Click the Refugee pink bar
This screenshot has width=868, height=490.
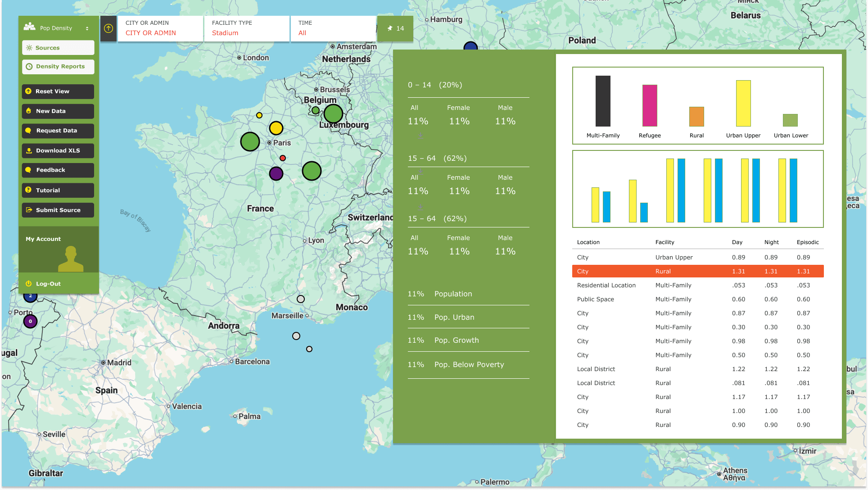coord(650,105)
